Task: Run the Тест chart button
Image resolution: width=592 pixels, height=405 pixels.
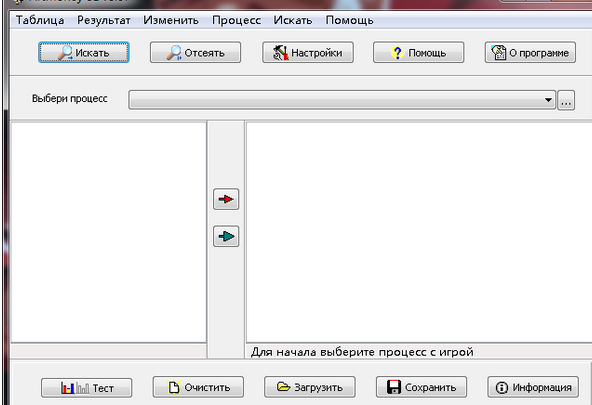Action: tap(86, 388)
